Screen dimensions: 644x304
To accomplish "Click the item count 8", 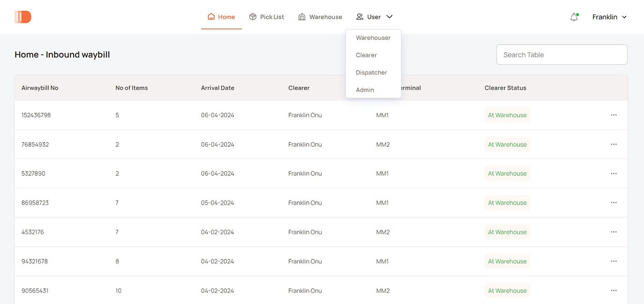I will coord(117,261).
